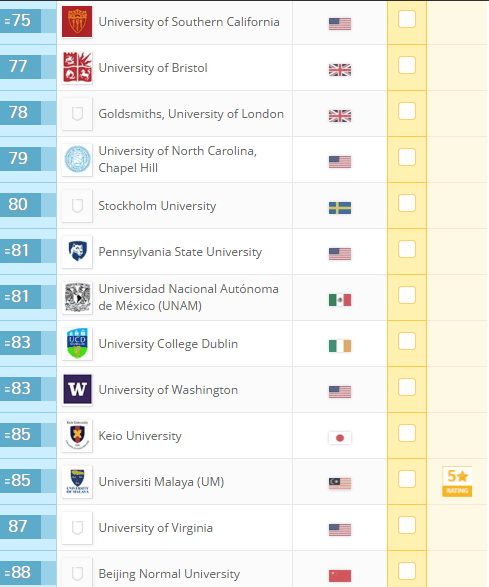Click the placeholder logo for Goldsmiths

click(x=77, y=114)
